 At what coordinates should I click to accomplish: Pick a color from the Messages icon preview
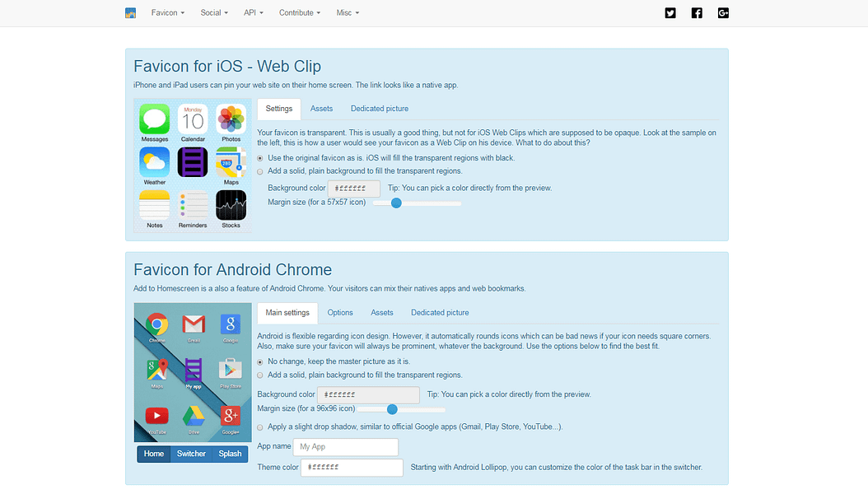point(154,120)
